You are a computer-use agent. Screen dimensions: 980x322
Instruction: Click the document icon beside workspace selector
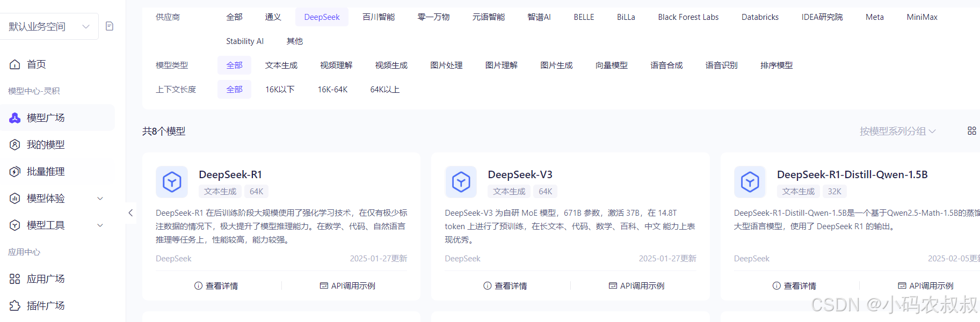[x=110, y=26]
